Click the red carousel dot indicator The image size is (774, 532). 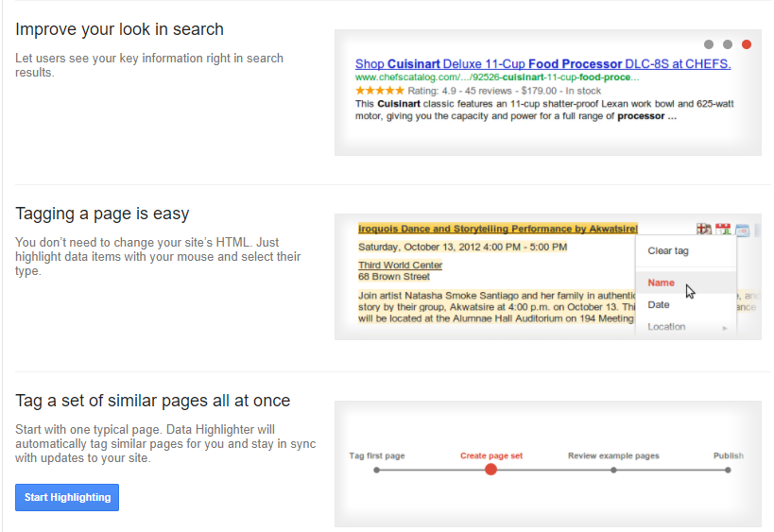click(x=747, y=44)
